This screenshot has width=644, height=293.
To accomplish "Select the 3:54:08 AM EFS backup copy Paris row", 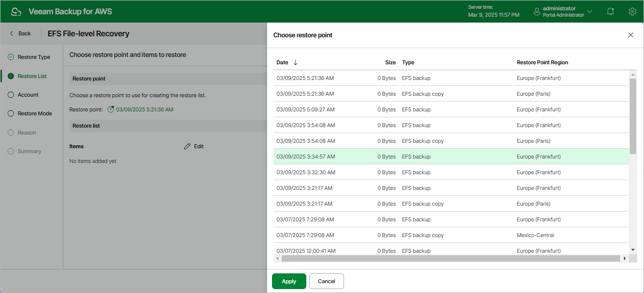I will point(451,141).
